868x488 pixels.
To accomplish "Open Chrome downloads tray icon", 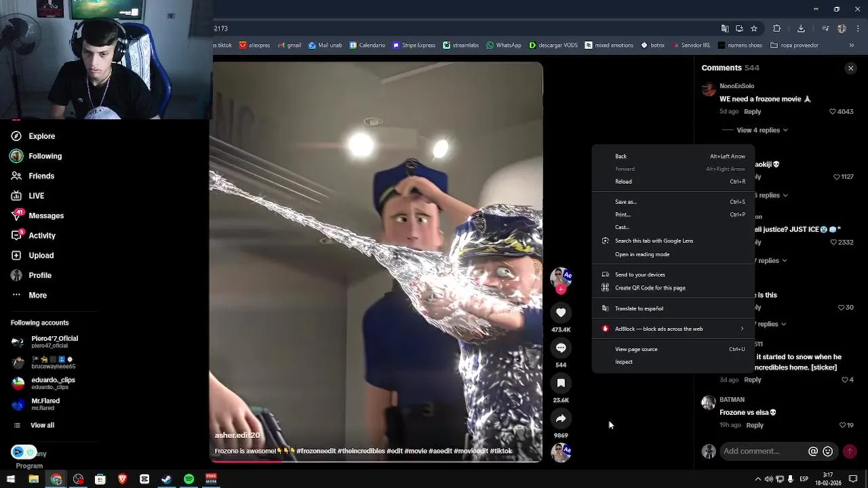I will (x=801, y=28).
